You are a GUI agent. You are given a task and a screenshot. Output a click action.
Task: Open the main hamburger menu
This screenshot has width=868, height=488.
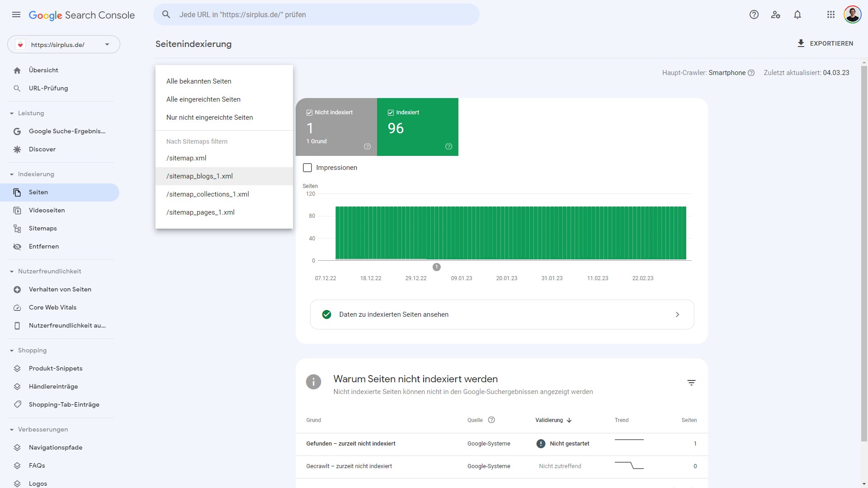pyautogui.click(x=16, y=14)
